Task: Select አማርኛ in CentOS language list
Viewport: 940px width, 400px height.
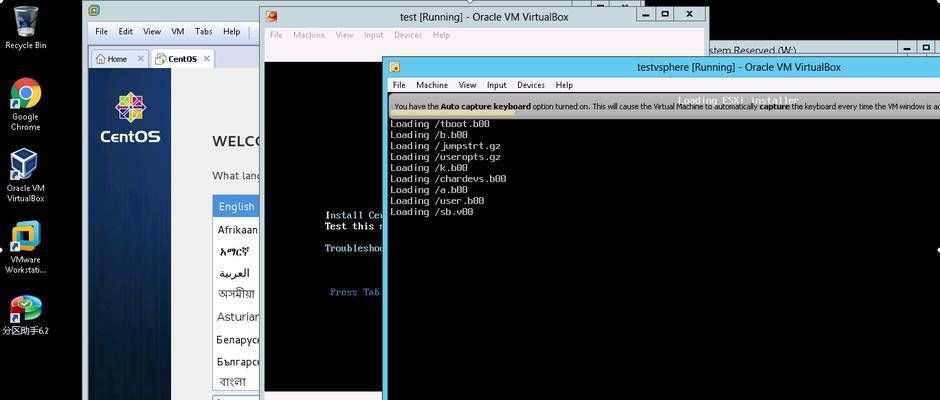Action: click(236, 251)
